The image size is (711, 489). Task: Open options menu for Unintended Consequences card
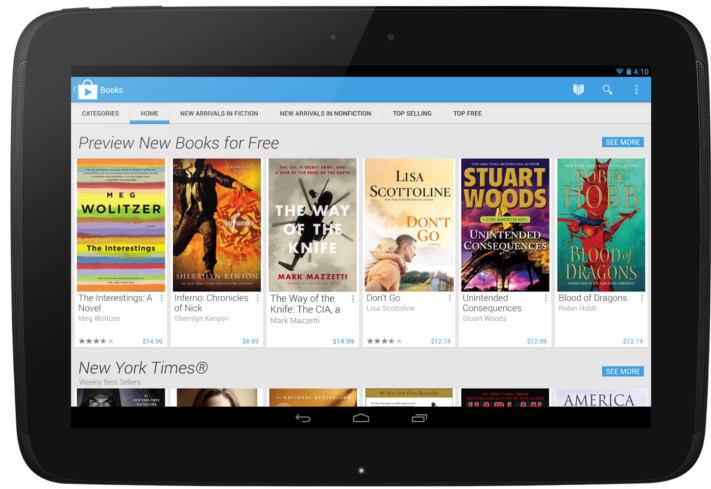coord(545,298)
